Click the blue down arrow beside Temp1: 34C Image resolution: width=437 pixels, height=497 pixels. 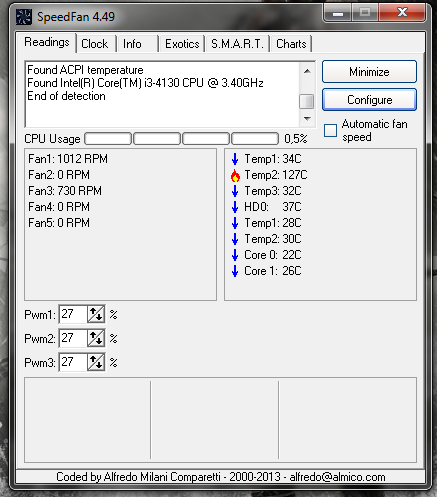[x=235, y=159]
